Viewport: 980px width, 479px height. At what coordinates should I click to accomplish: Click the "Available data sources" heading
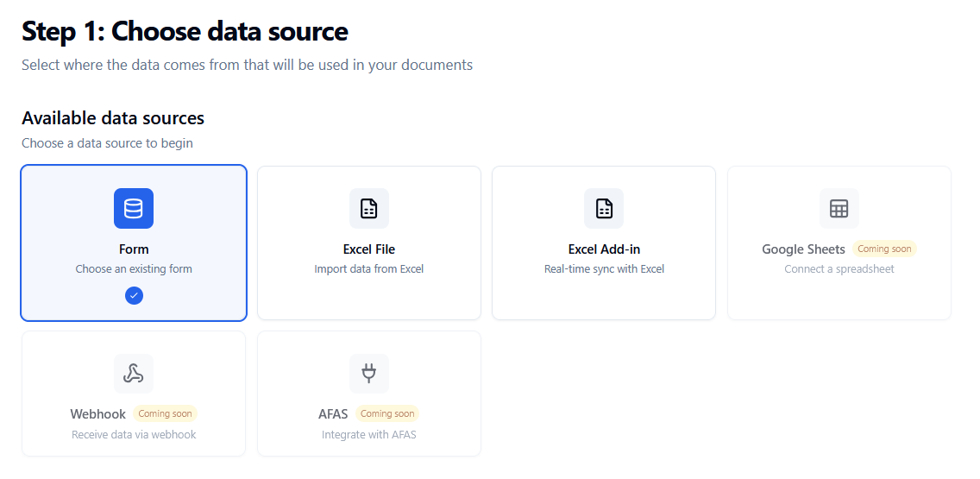coord(113,118)
